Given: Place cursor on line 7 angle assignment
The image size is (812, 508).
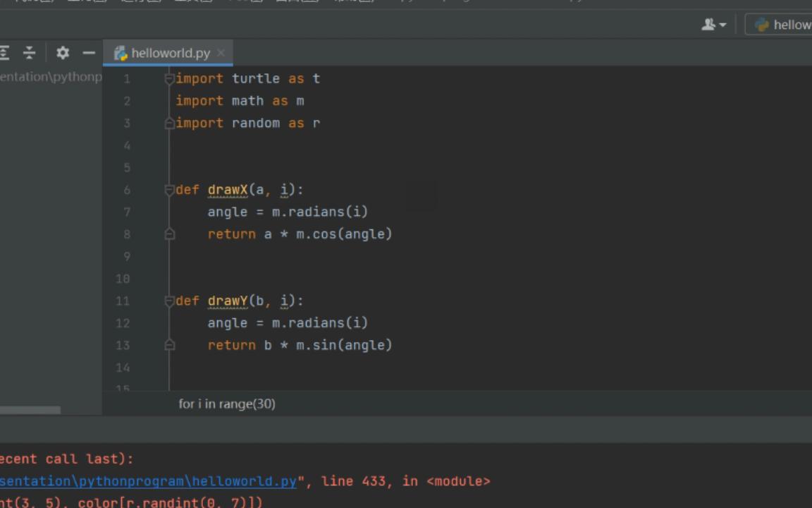Looking at the screenshot, I should coord(288,212).
